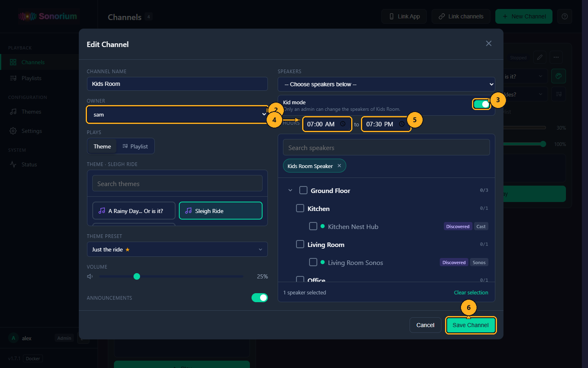Collapse the Ground Floor group chevron
Viewport: 588px width, 368px height.
click(290, 190)
